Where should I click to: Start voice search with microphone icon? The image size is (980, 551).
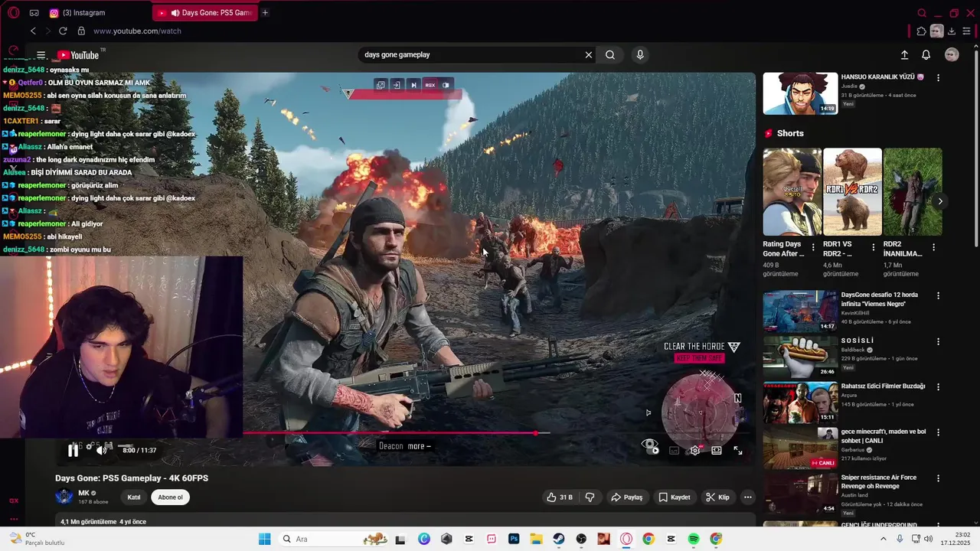point(640,55)
